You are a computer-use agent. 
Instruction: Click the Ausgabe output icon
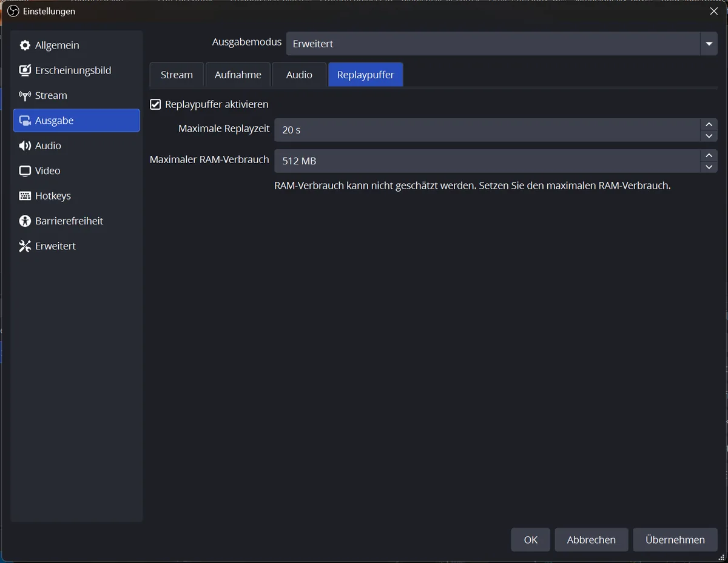coord(25,121)
